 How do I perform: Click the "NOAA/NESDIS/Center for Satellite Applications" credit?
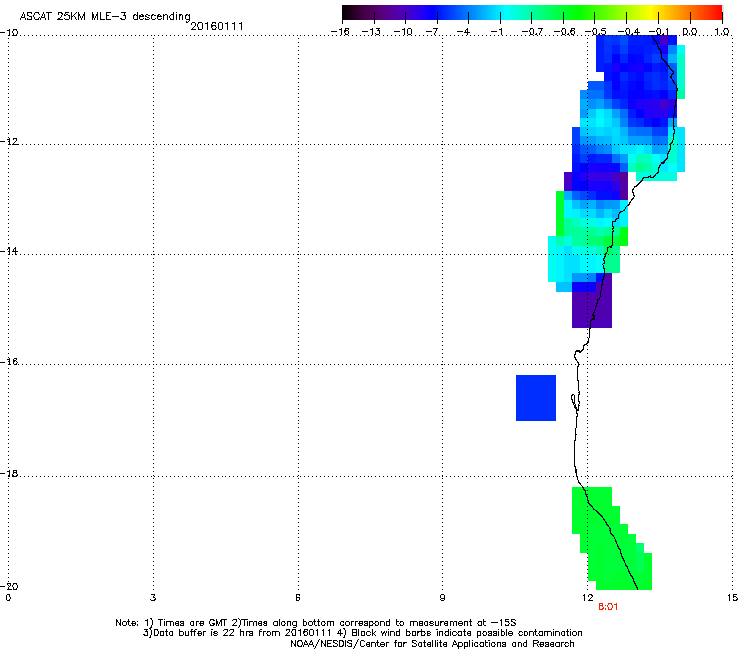coord(432,644)
